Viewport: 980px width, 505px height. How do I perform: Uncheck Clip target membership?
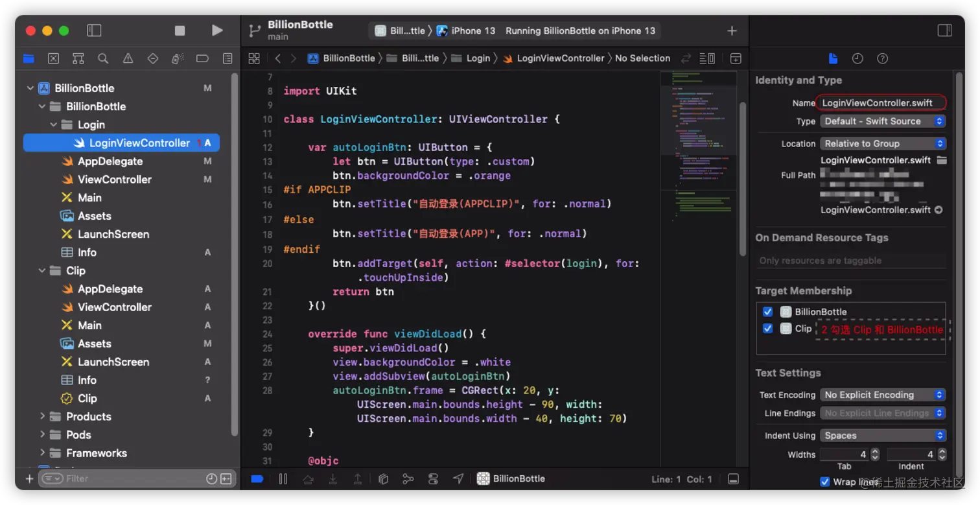pos(768,329)
